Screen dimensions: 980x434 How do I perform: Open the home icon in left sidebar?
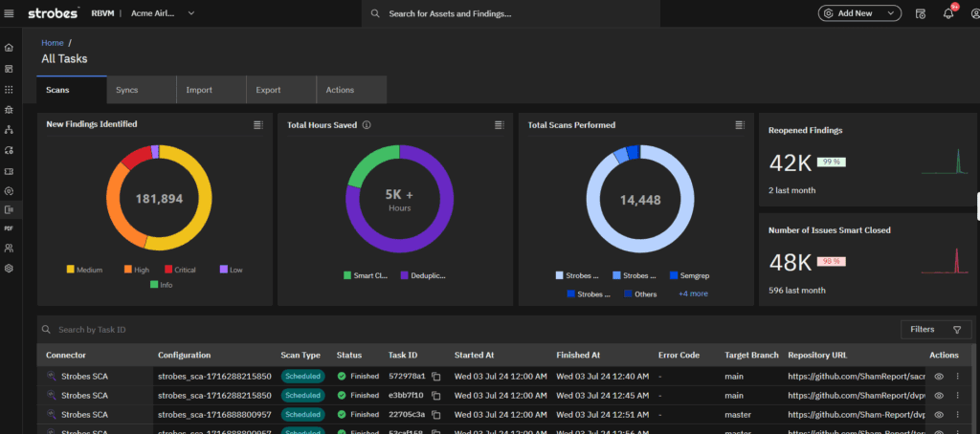coord(9,48)
